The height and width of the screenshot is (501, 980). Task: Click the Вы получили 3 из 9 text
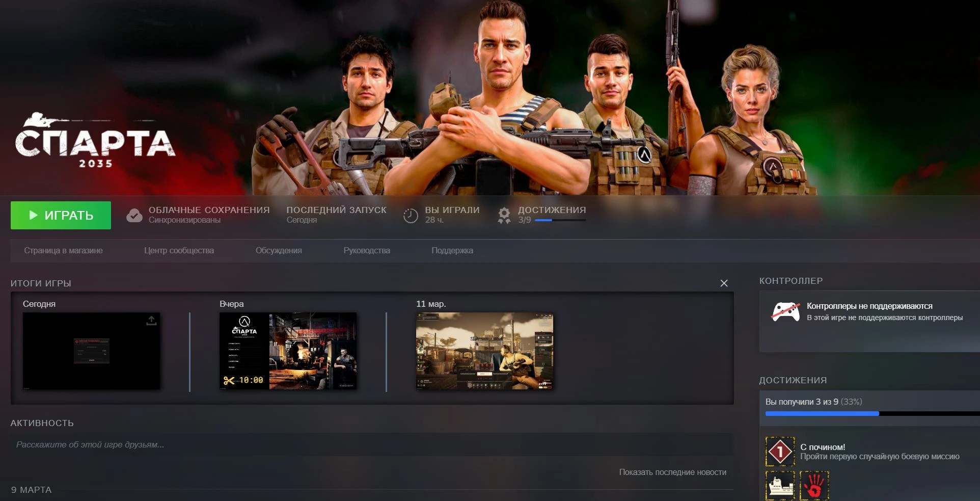coord(802,402)
